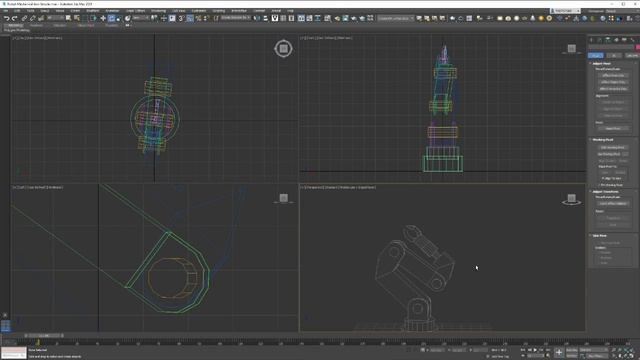Open the selection filter dropdown

pyautogui.click(x=56, y=18)
